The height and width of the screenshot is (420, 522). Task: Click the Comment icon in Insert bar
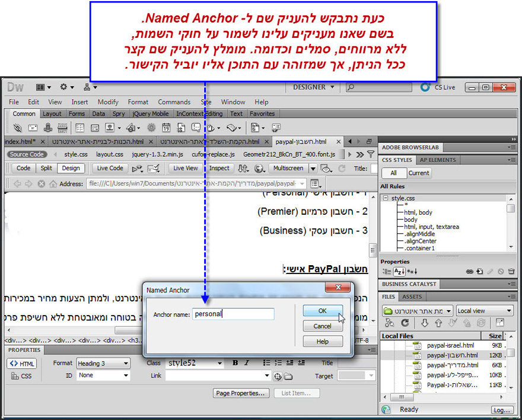(x=196, y=128)
